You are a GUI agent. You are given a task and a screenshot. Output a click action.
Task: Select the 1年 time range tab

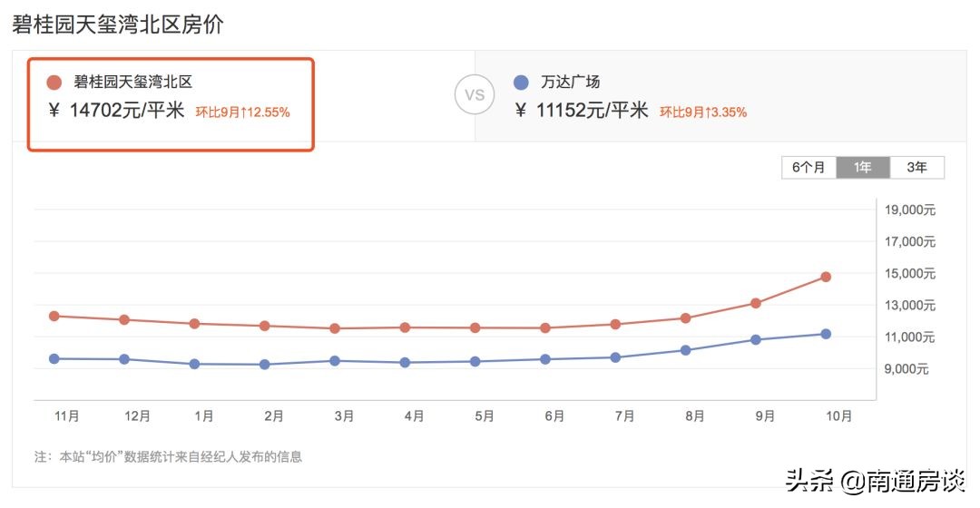863,168
